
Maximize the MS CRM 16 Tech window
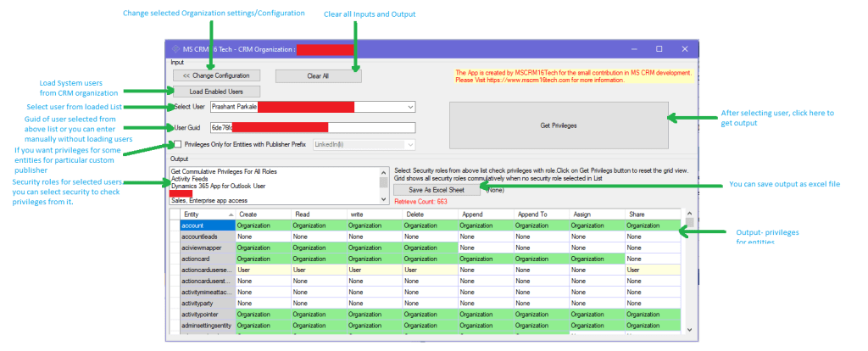[659, 48]
